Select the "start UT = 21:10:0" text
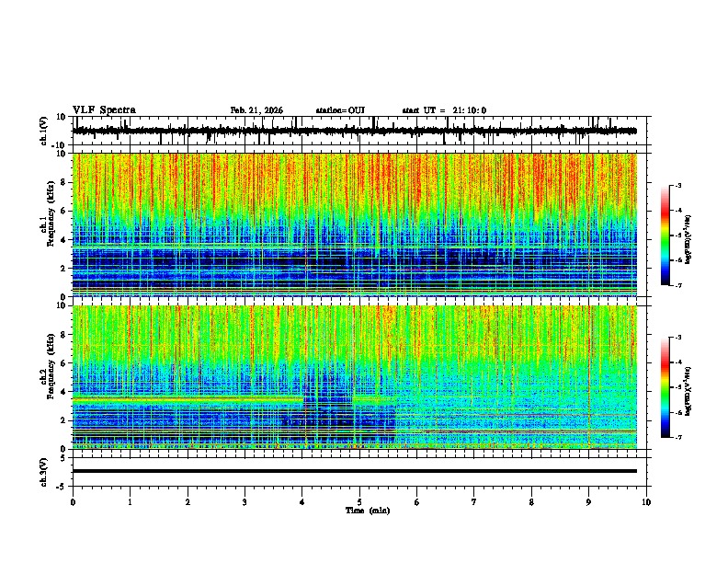 (x=444, y=110)
